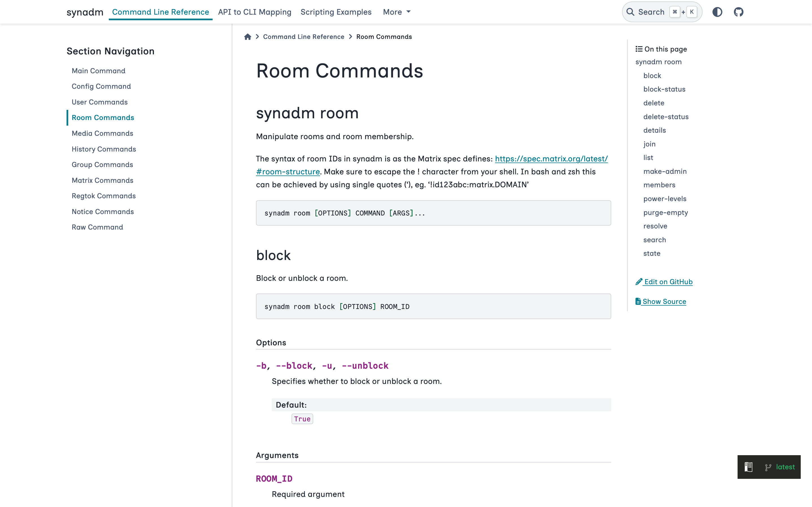Open the Matrix spec room-structure link

[x=551, y=159]
